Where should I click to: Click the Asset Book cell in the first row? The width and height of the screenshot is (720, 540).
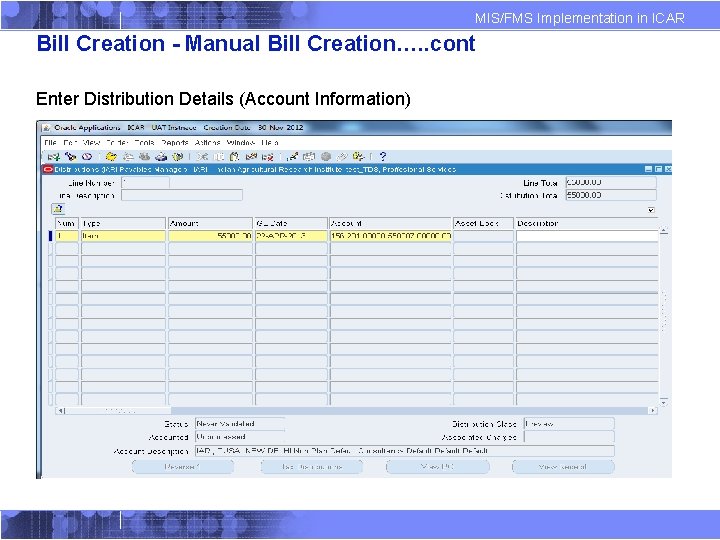click(x=483, y=236)
